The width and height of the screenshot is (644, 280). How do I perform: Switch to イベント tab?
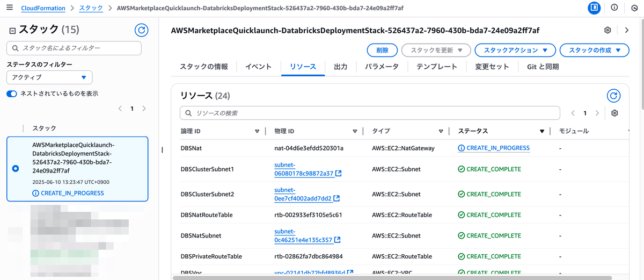click(258, 67)
